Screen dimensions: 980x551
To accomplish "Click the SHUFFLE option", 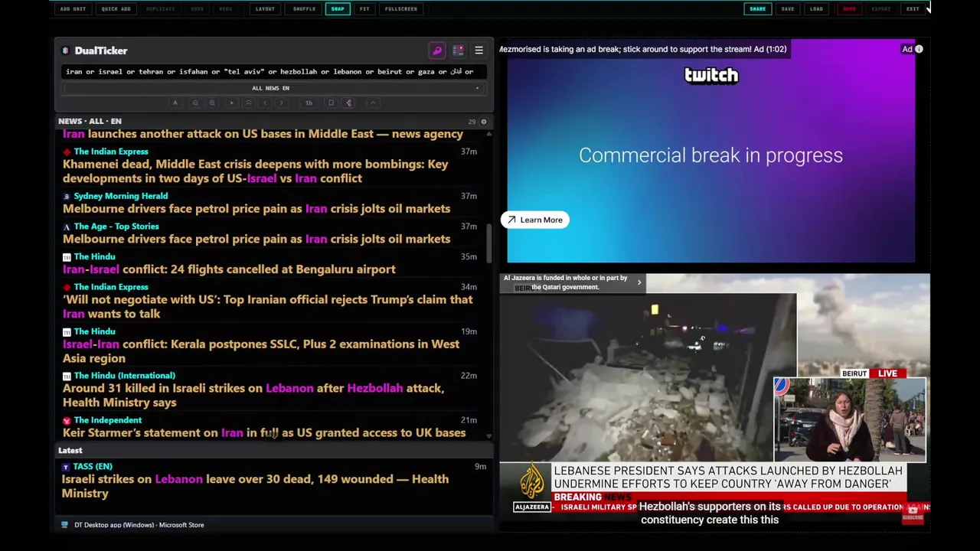I will pos(304,9).
